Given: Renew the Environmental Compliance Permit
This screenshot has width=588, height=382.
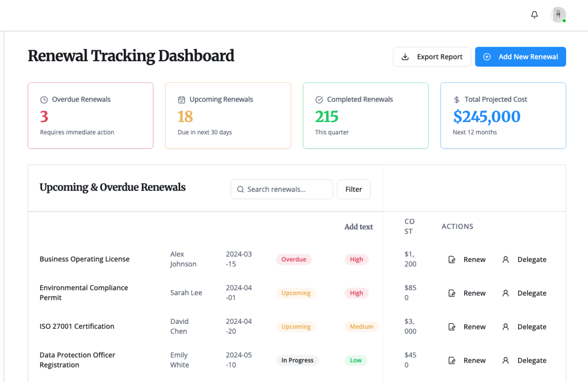Looking at the screenshot, I should pos(474,293).
